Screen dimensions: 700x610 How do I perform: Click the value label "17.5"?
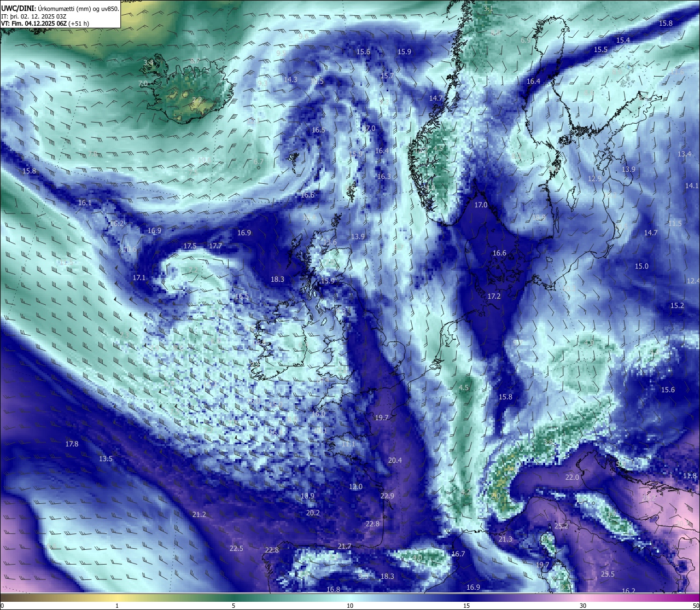(x=190, y=246)
